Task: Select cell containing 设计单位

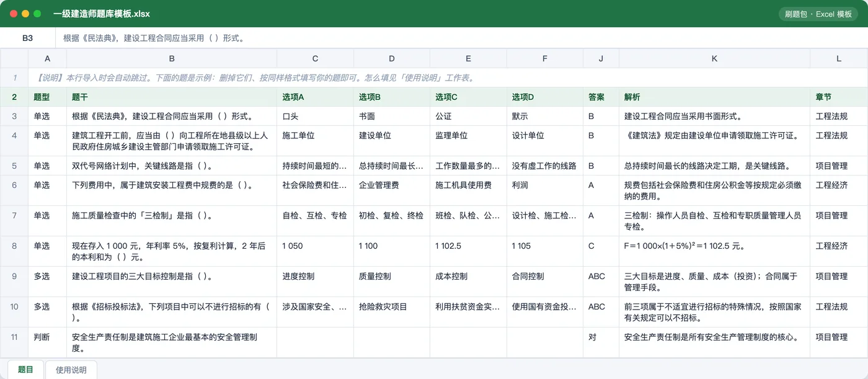Action: coord(545,140)
